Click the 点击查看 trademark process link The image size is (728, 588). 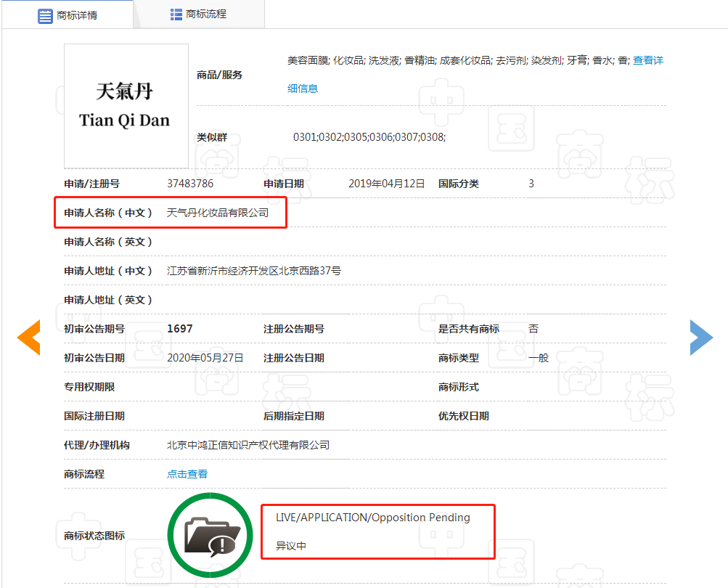187,474
